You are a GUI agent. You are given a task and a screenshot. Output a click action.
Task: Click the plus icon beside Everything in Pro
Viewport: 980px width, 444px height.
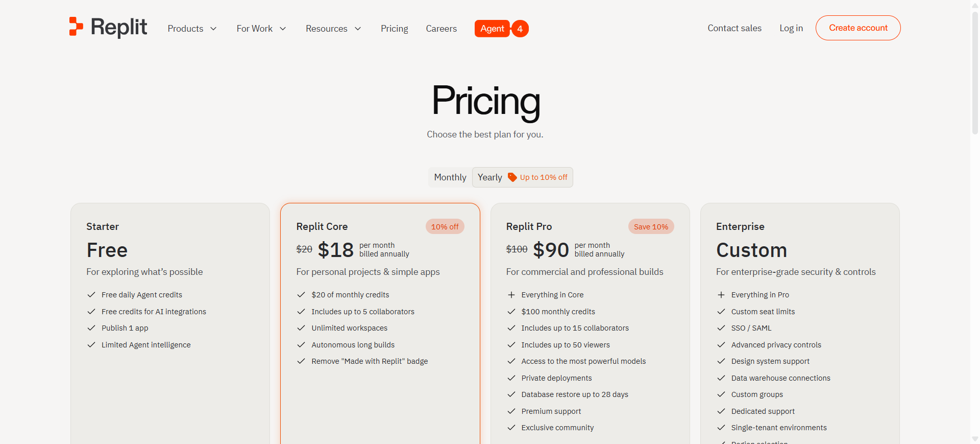[x=721, y=295]
